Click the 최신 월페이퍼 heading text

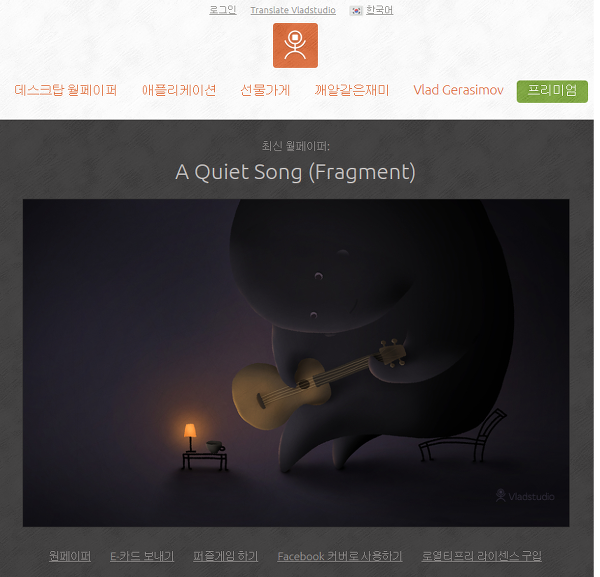295,146
